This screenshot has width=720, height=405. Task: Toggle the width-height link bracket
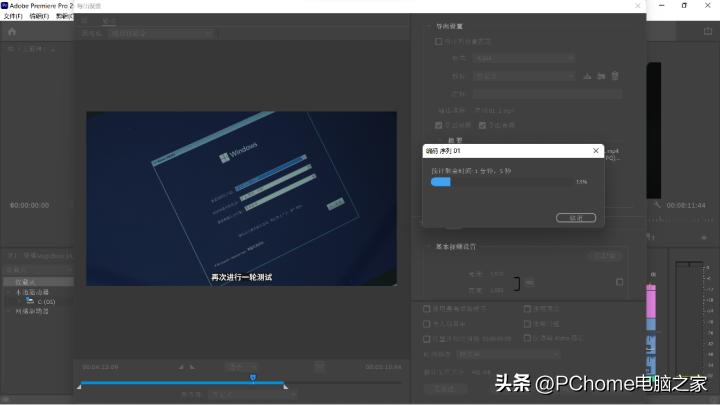click(x=517, y=283)
